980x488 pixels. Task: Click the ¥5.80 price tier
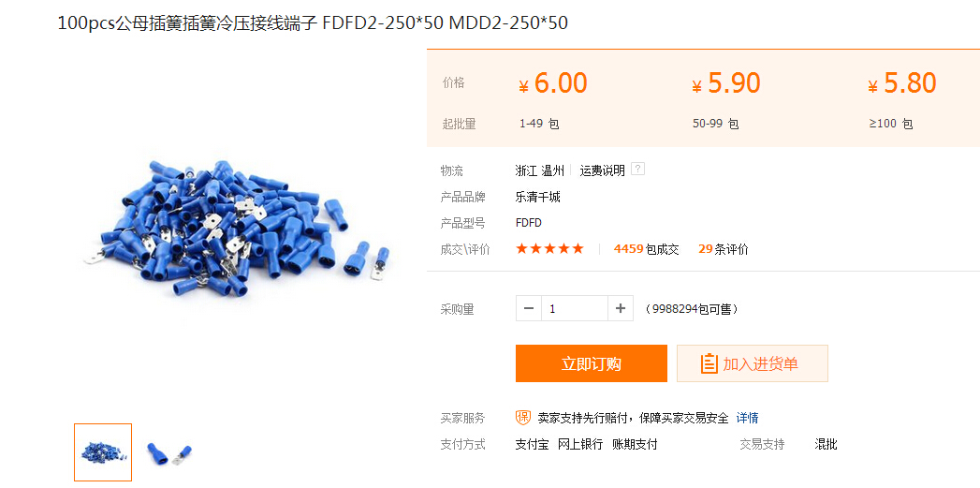click(902, 83)
